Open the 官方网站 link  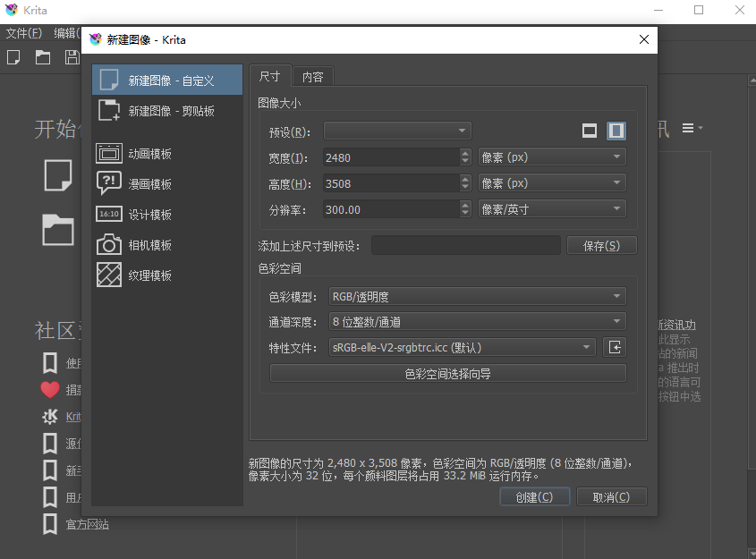point(88,524)
